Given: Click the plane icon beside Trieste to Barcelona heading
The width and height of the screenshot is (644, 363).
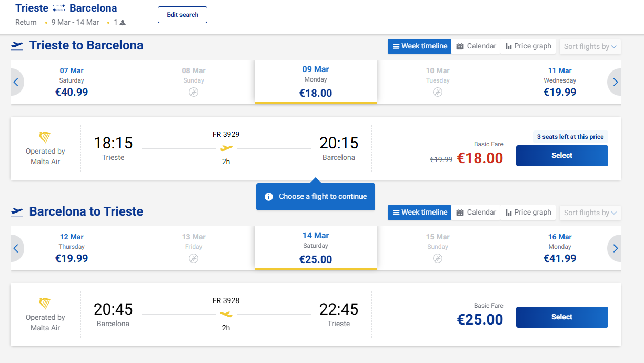Looking at the screenshot, I should point(17,46).
